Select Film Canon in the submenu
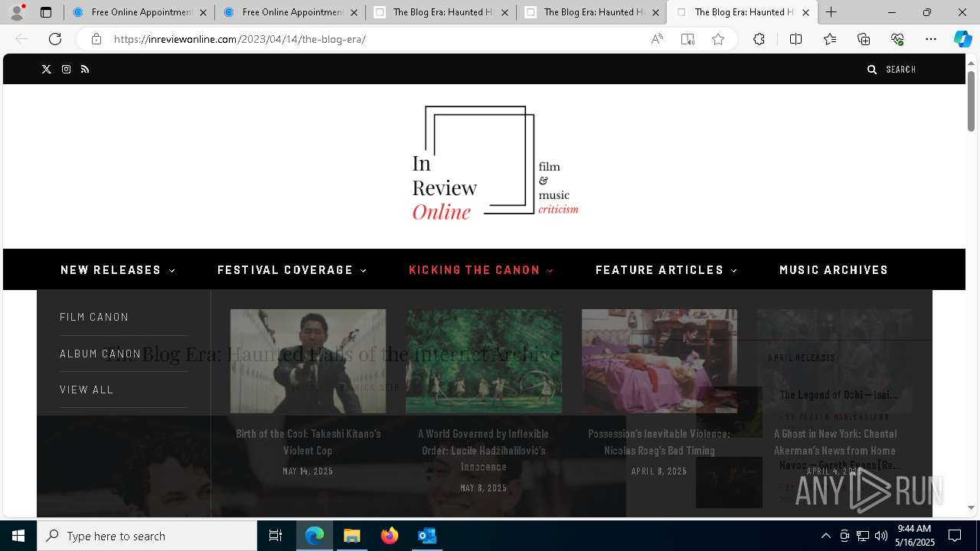The image size is (980, 551). point(94,317)
